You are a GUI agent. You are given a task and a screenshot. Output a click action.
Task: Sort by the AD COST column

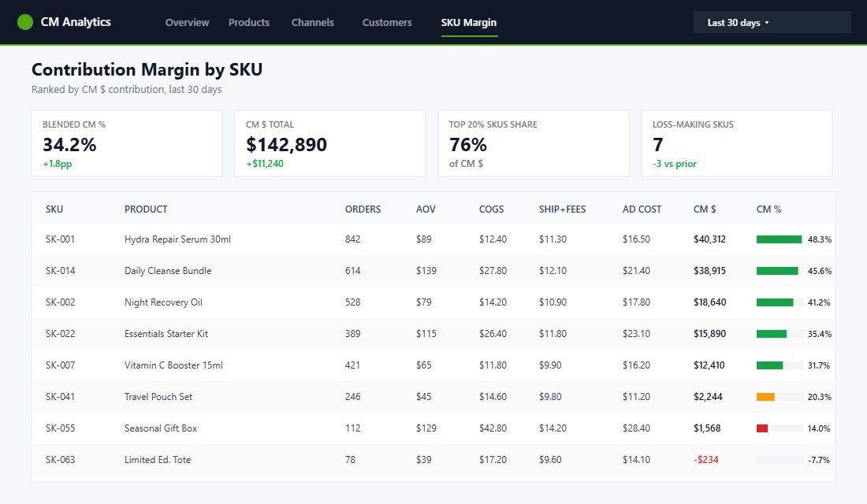point(642,209)
